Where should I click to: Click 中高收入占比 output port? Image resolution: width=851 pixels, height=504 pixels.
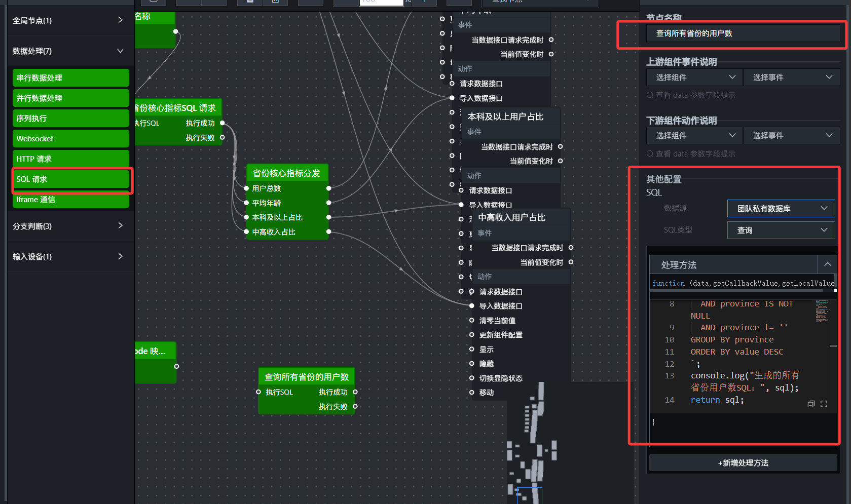click(x=329, y=231)
